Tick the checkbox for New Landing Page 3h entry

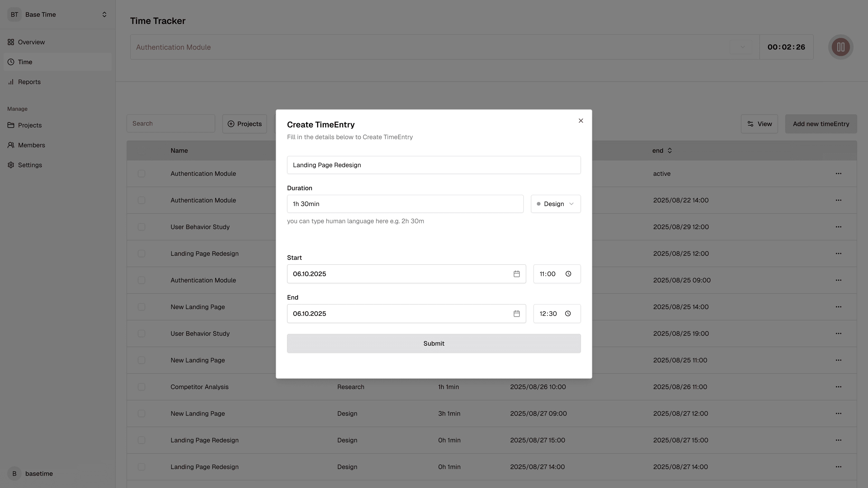142,413
